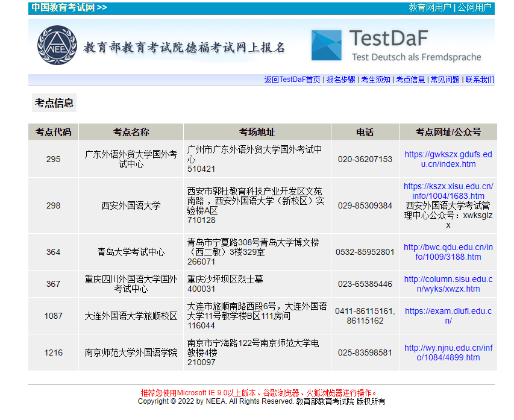Click phone number 029-85309384

coord(365,205)
